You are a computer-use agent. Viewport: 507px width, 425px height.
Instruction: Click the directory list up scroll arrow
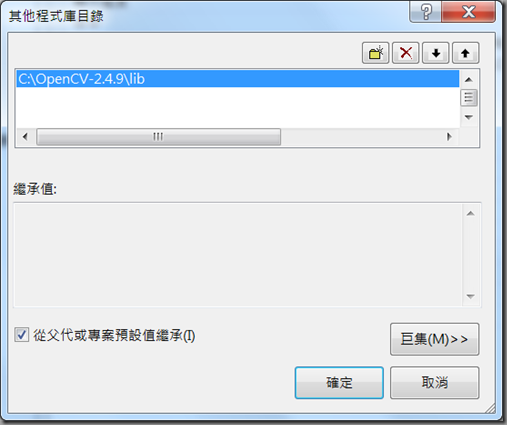469,79
